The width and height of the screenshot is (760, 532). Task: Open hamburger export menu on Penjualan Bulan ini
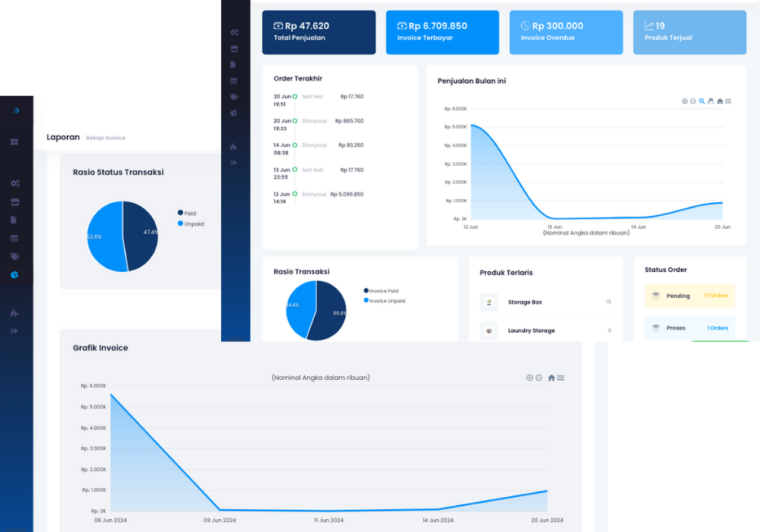pos(728,101)
